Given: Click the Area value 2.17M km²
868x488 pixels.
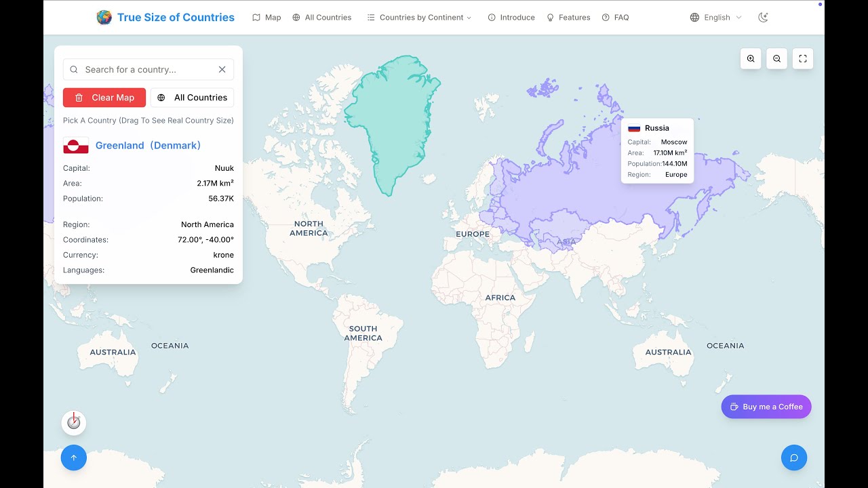Looking at the screenshot, I should (x=216, y=183).
